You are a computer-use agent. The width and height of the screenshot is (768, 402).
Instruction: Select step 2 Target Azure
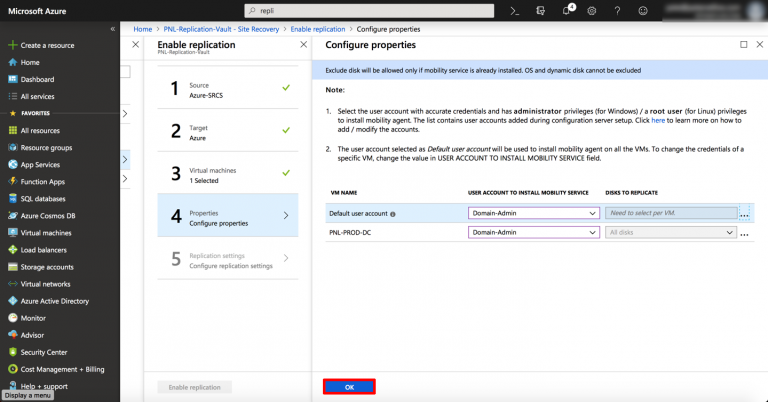(x=228, y=130)
